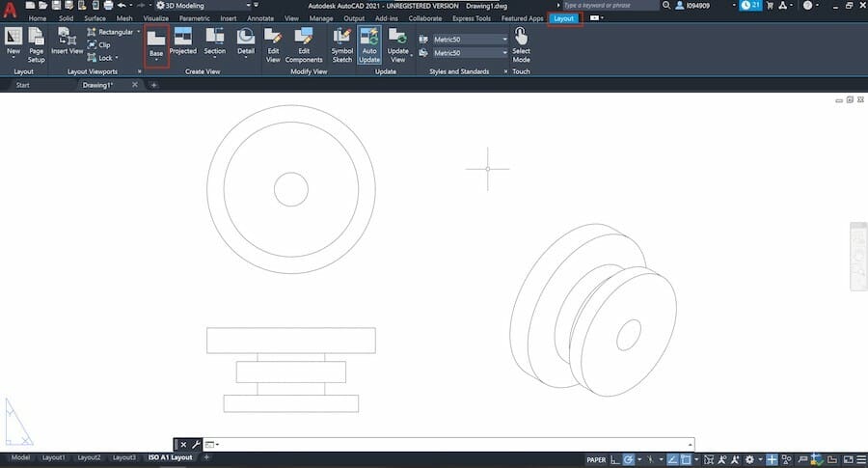Click the Edit Components tool
Image resolution: width=868 pixels, height=468 pixels.
point(304,44)
